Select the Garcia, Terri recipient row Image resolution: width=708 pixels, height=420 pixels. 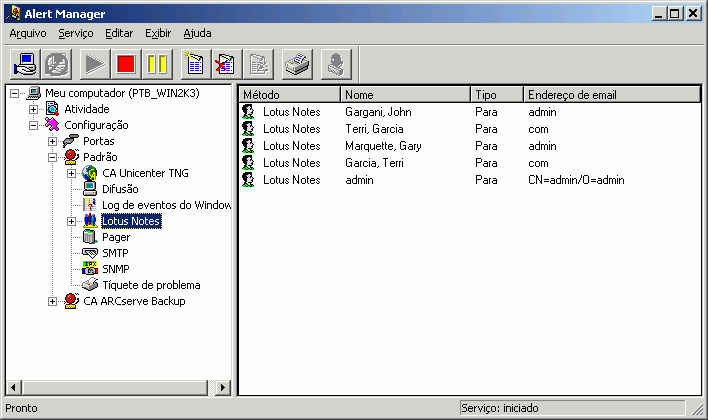[470, 163]
